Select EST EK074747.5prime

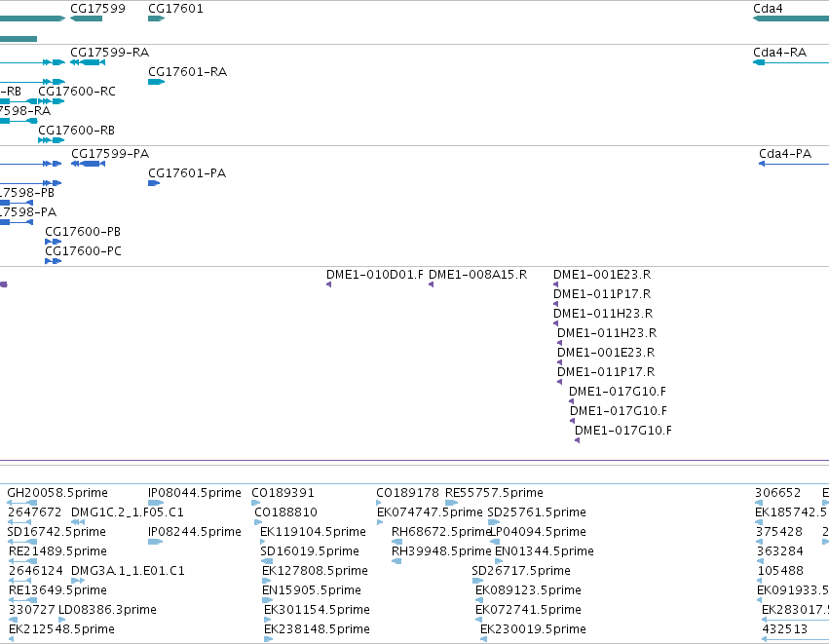click(x=430, y=512)
